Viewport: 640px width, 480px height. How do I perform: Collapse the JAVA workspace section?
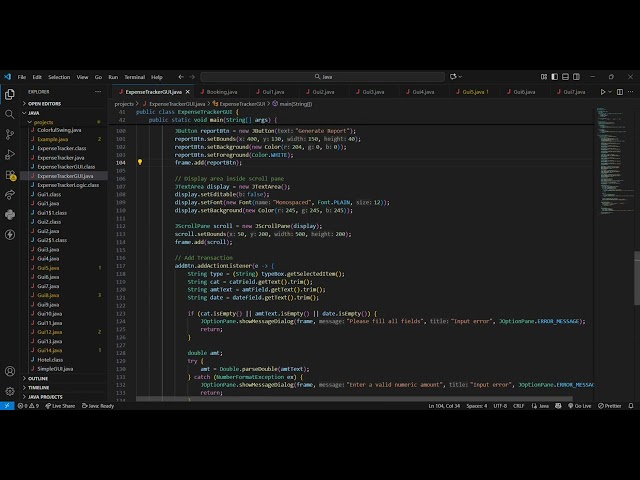[64, 113]
